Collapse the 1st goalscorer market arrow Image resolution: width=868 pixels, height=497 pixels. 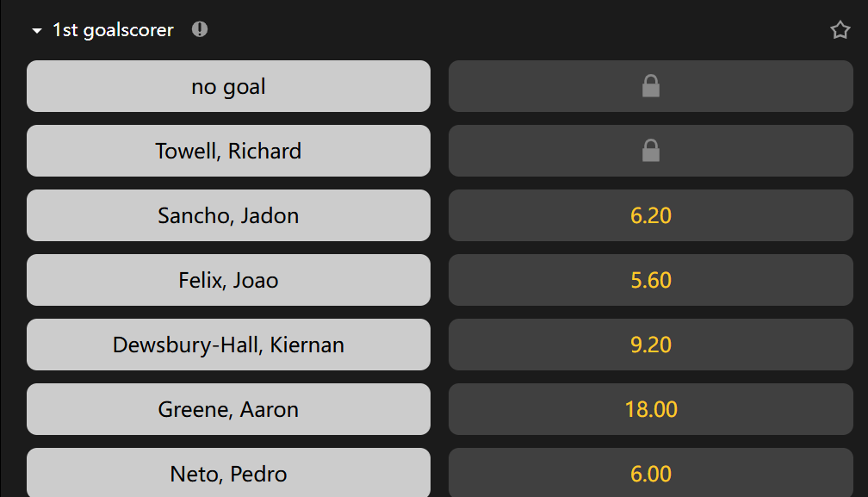point(36,31)
